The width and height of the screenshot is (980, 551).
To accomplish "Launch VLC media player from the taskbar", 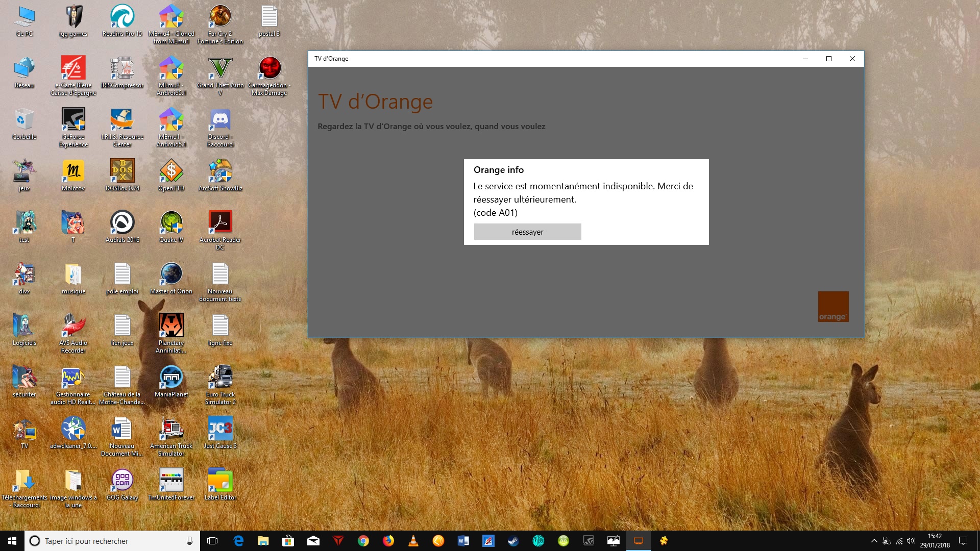I will click(x=413, y=541).
